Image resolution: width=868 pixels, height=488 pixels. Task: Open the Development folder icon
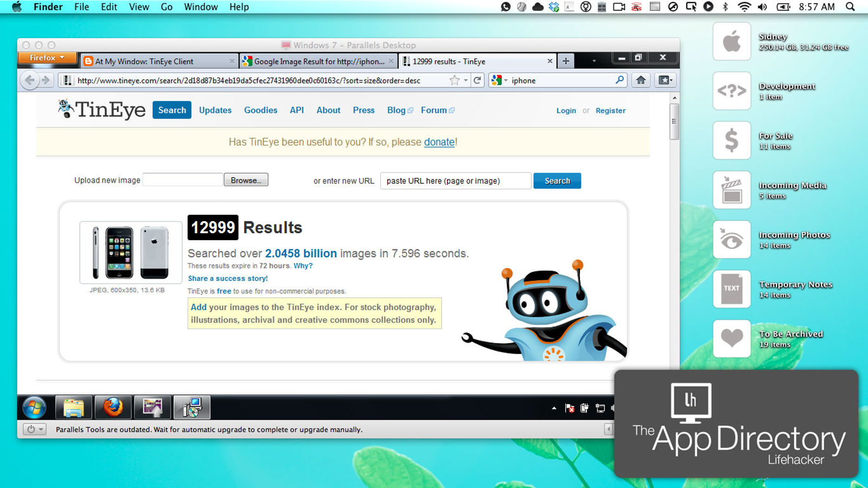[x=732, y=91]
